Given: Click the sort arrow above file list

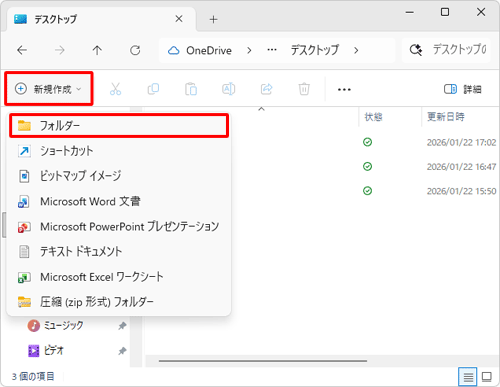Looking at the screenshot, I should 262,109.
